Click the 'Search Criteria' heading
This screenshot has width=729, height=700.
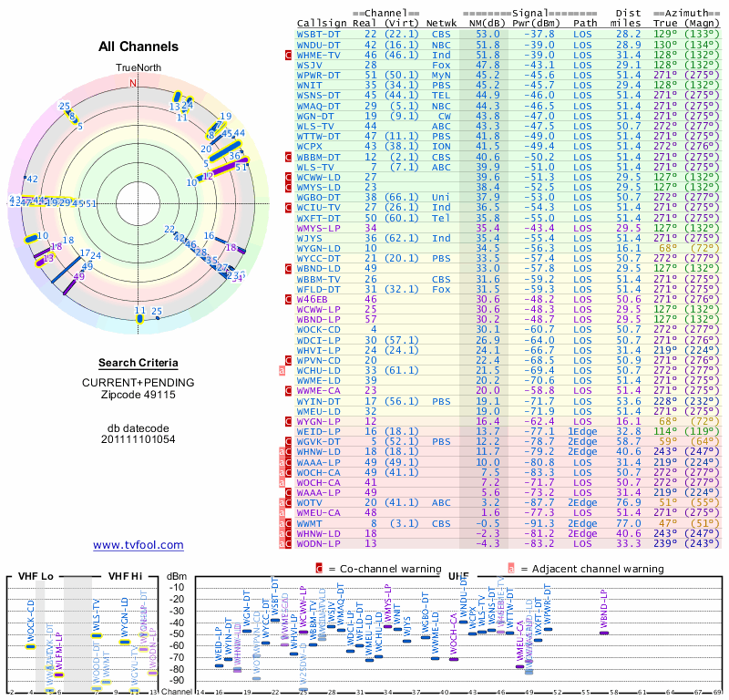pos(139,363)
